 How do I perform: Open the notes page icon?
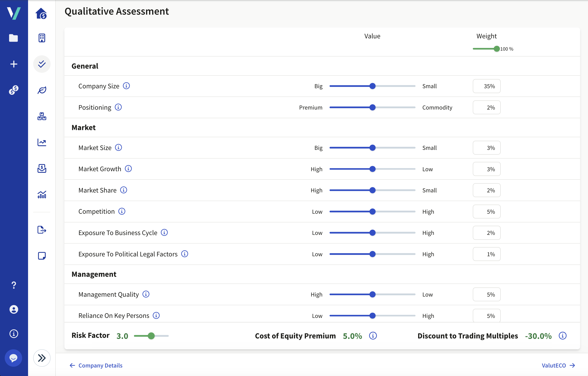(41, 256)
